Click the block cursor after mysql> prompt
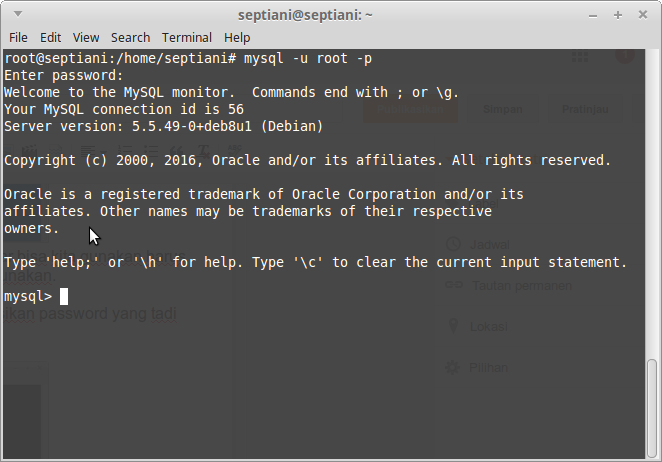This screenshot has height=462, width=662. 64,296
